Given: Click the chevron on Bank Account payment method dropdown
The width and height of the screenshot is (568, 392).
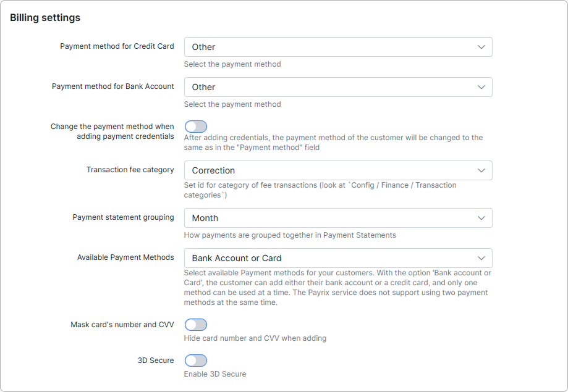Looking at the screenshot, I should 481,87.
